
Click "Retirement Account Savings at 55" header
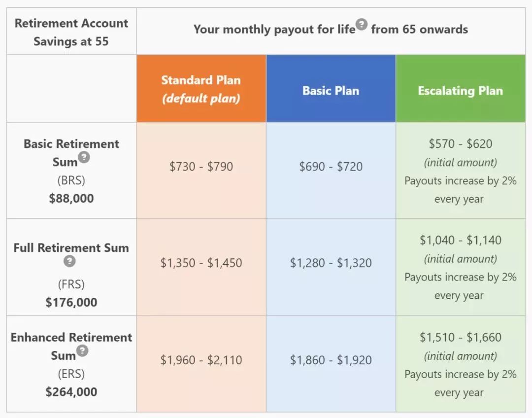pyautogui.click(x=71, y=32)
